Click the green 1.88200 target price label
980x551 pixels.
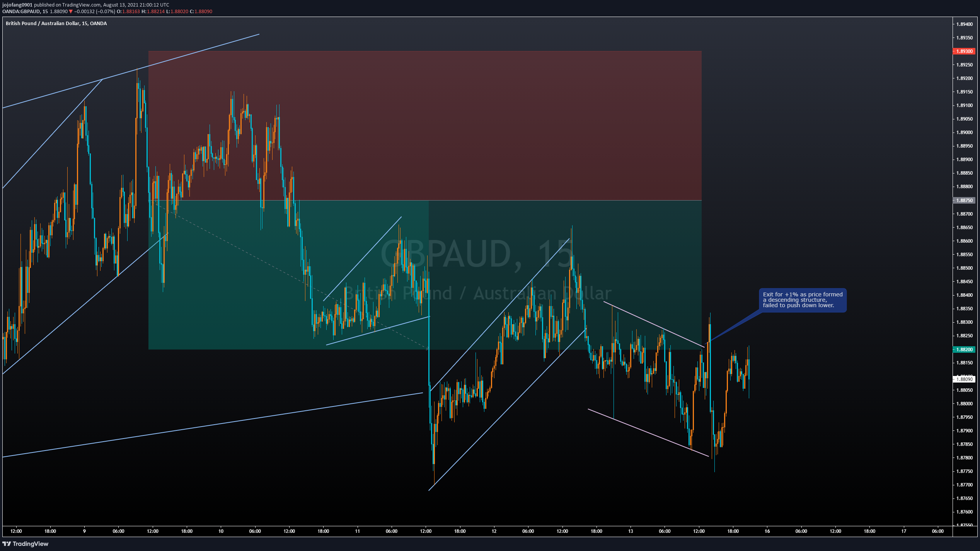964,350
